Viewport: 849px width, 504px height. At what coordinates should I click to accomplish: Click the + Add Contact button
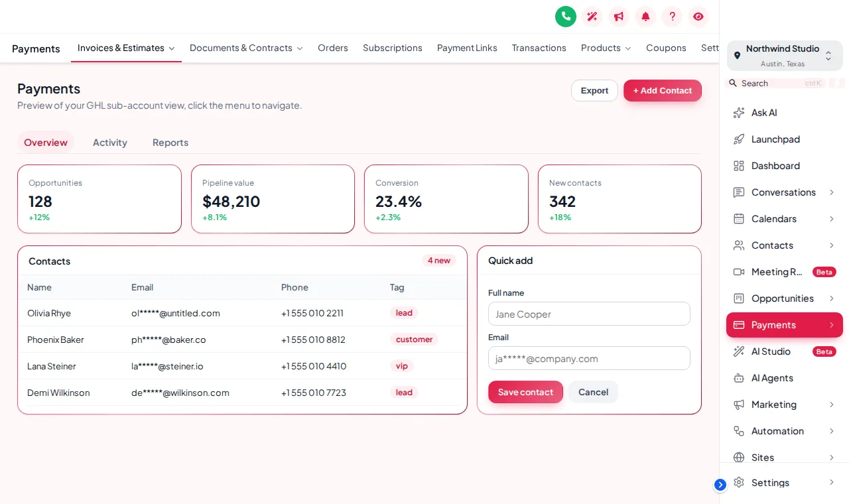pyautogui.click(x=663, y=91)
